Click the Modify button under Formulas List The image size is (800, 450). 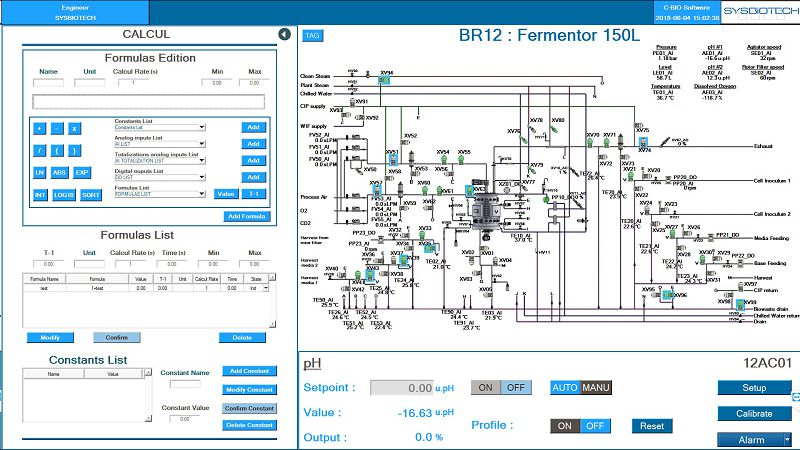(50, 338)
